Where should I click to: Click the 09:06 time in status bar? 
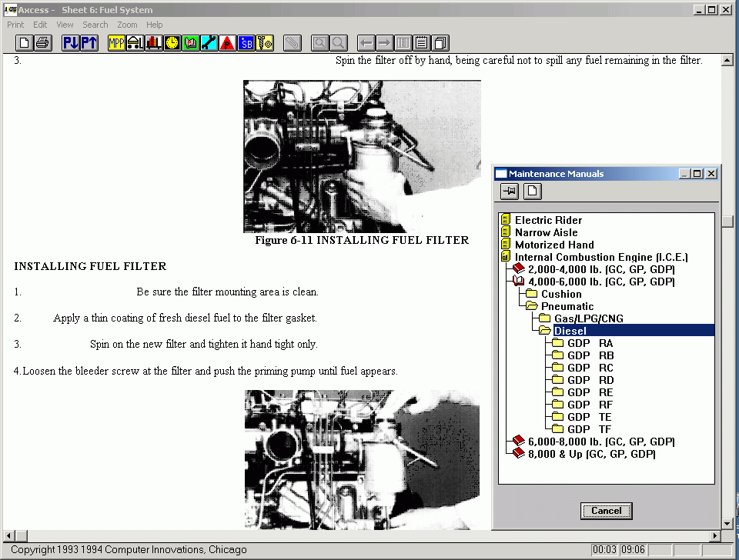point(633,550)
